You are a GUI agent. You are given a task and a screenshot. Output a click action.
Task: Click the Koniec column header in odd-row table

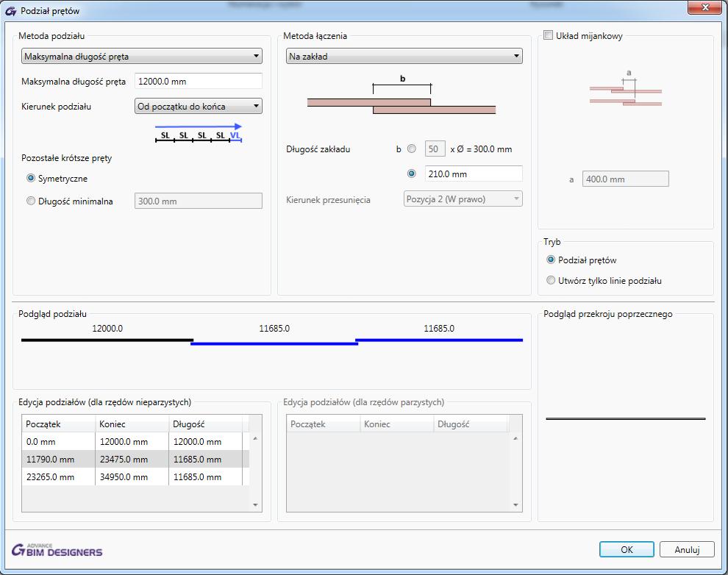[132, 424]
